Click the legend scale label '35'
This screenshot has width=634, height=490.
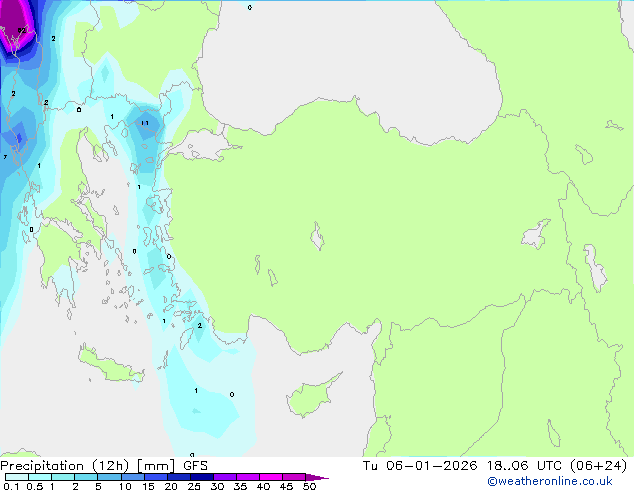click(x=240, y=486)
